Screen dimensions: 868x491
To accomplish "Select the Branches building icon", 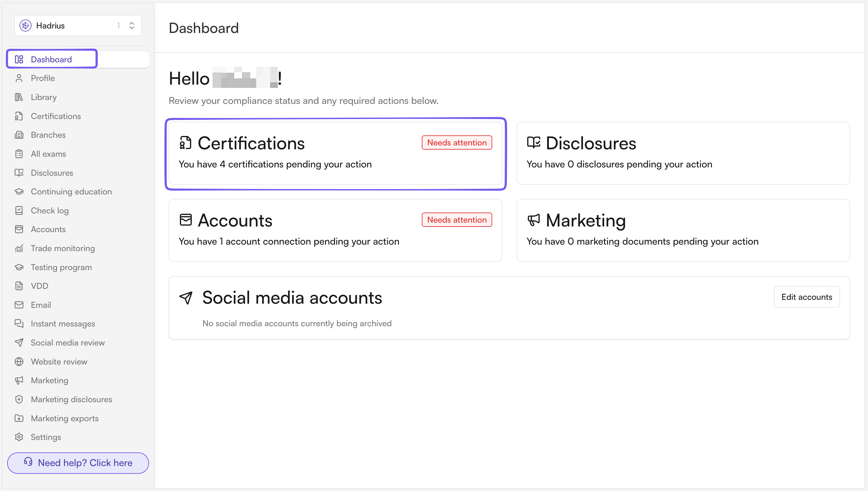I will tap(19, 135).
